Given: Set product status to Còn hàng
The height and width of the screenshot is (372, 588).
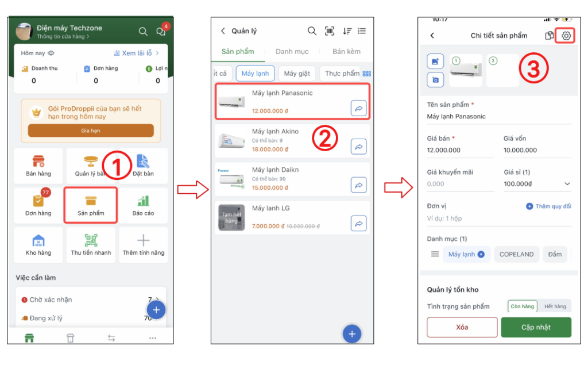Looking at the screenshot, I should click(x=522, y=306).
